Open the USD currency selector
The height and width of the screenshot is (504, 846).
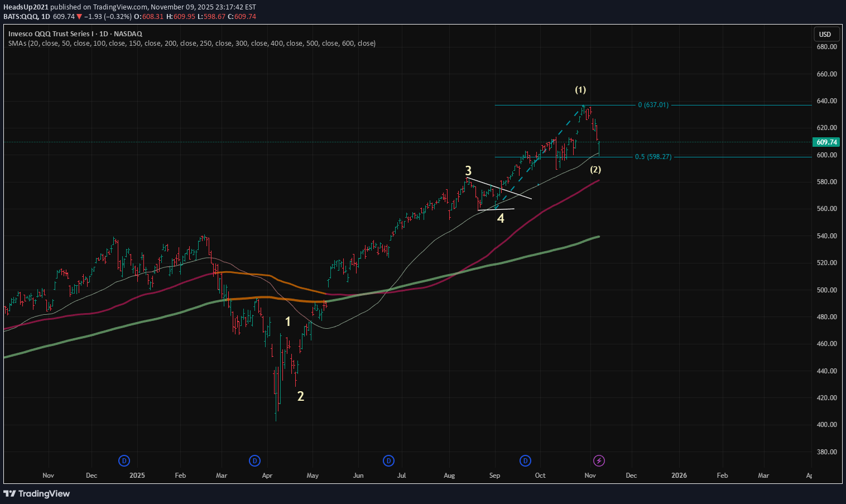(825, 34)
